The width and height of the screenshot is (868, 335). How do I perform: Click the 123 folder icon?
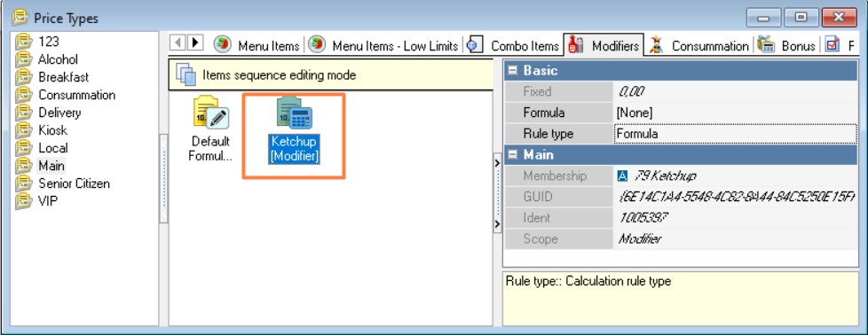pos(24,42)
